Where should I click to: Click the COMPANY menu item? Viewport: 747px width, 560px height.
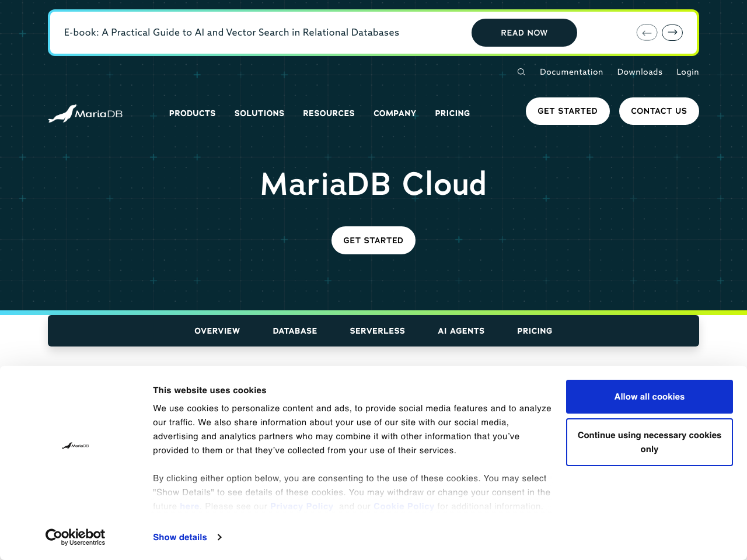coord(395,113)
